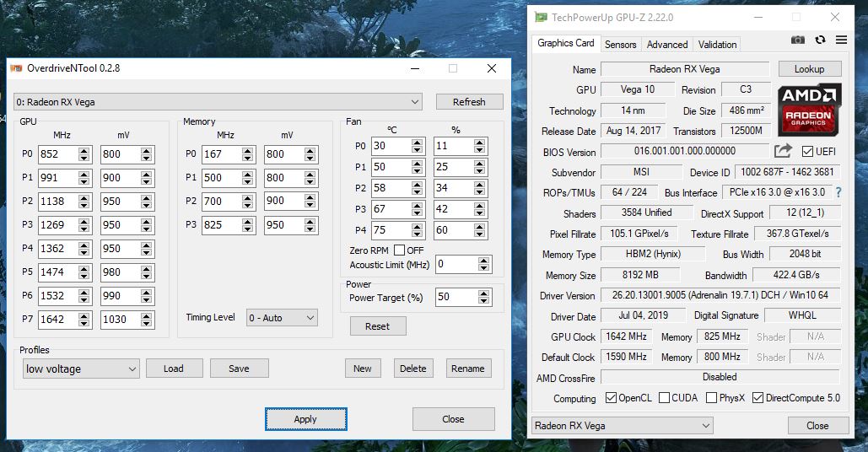Open the Validation tab
The width and height of the screenshot is (868, 452).
[x=717, y=44]
